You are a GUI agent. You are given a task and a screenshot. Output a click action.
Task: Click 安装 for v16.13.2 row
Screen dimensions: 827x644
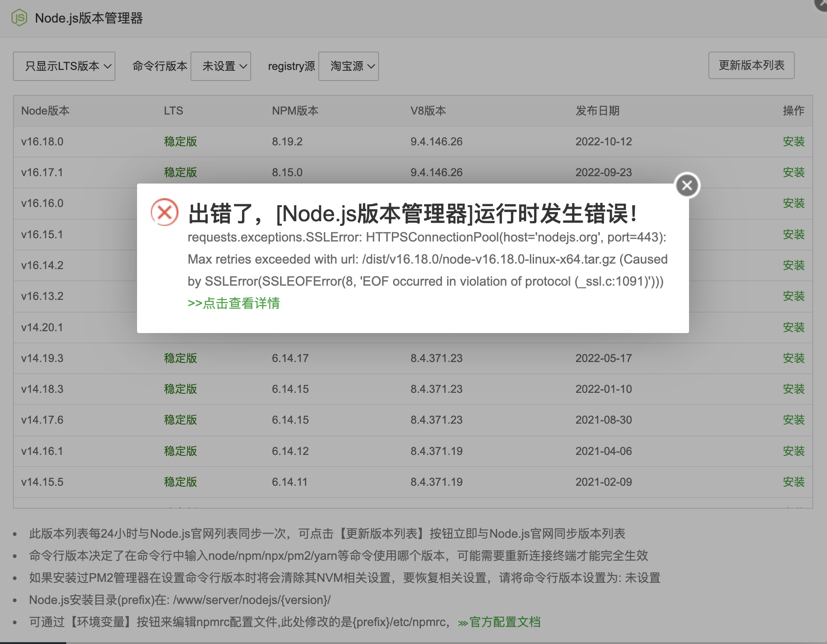pyautogui.click(x=793, y=296)
